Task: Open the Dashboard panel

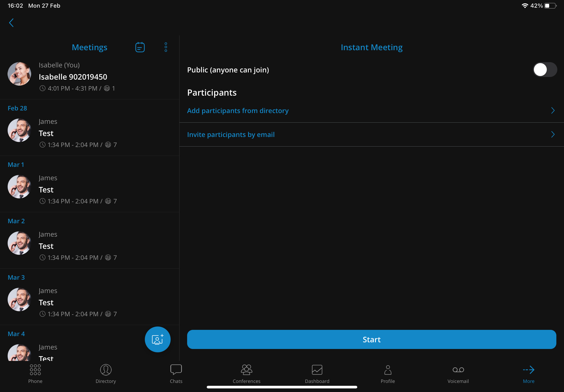Action: [317, 373]
